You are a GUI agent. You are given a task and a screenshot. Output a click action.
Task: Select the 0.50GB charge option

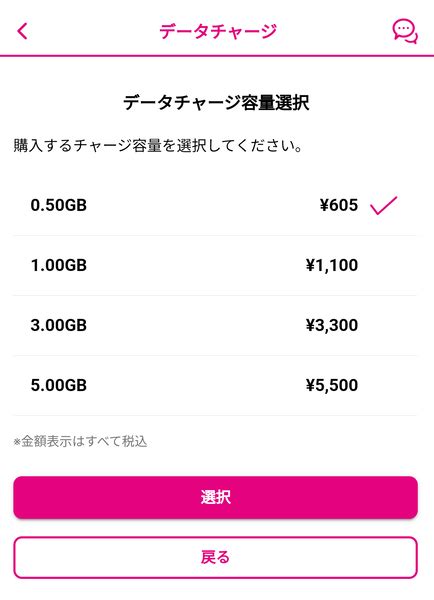(x=215, y=205)
